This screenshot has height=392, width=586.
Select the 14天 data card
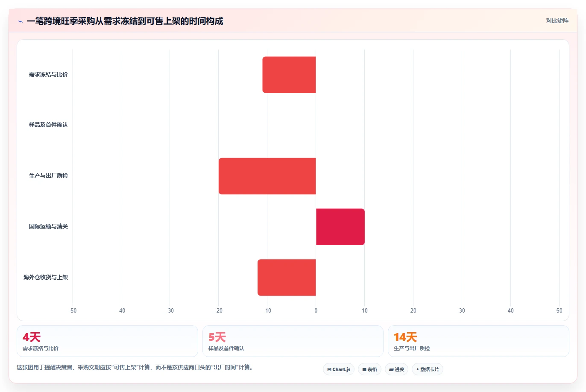(478, 341)
